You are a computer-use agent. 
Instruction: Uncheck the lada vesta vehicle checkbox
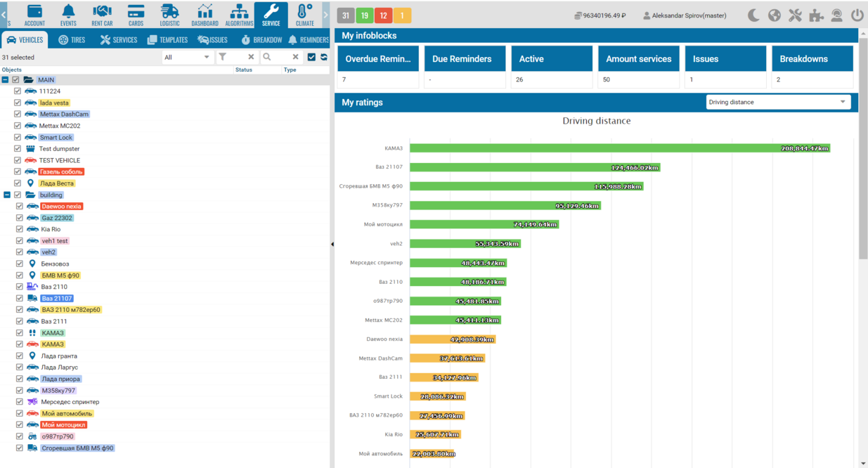click(18, 103)
